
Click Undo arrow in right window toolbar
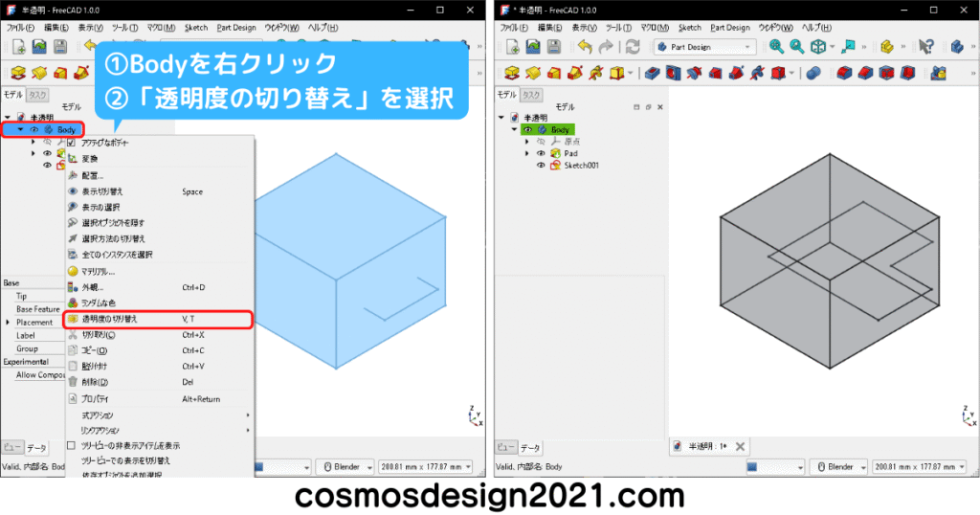pos(585,47)
